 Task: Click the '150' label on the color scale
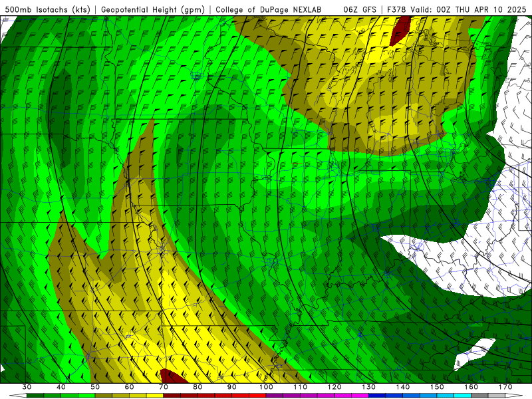click(437, 387)
